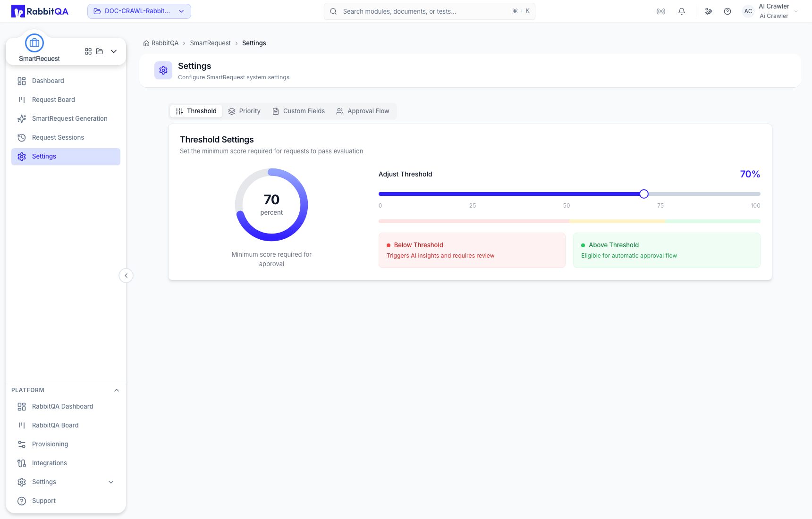Viewport: 812px width, 519px height.
Task: Click the 75 tick label under slider
Action: pos(660,206)
